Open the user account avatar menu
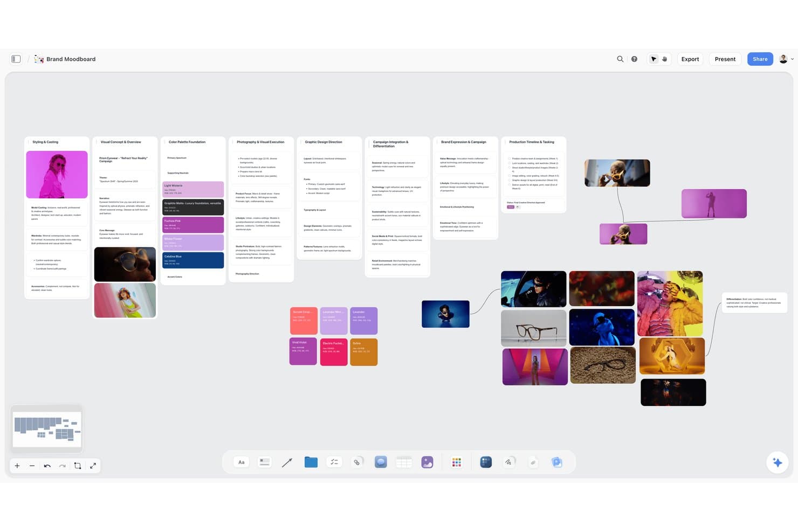 pyautogui.click(x=786, y=59)
